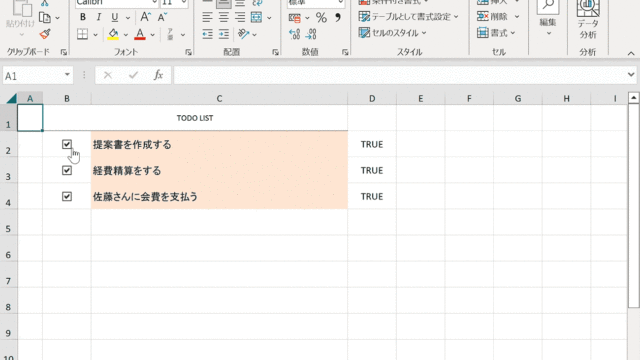The width and height of the screenshot is (640, 360).
Task: Decrease font size with the small A button
Action: [x=162, y=17]
